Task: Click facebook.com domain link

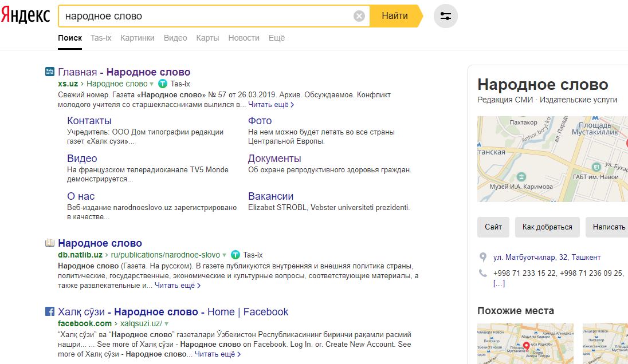Action: pos(85,323)
